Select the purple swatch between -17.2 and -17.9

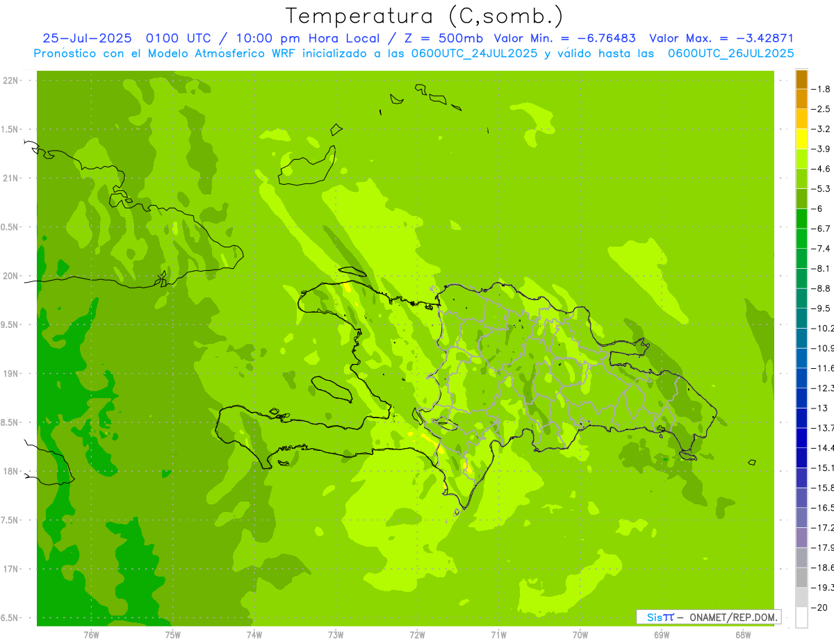(802, 537)
